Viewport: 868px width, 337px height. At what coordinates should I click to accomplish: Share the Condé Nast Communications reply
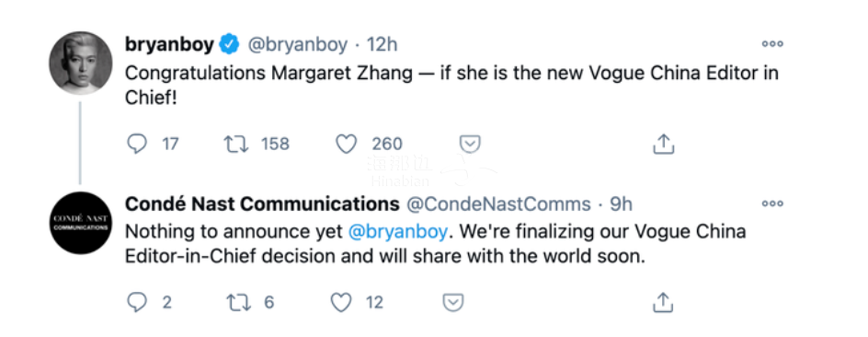point(663,301)
